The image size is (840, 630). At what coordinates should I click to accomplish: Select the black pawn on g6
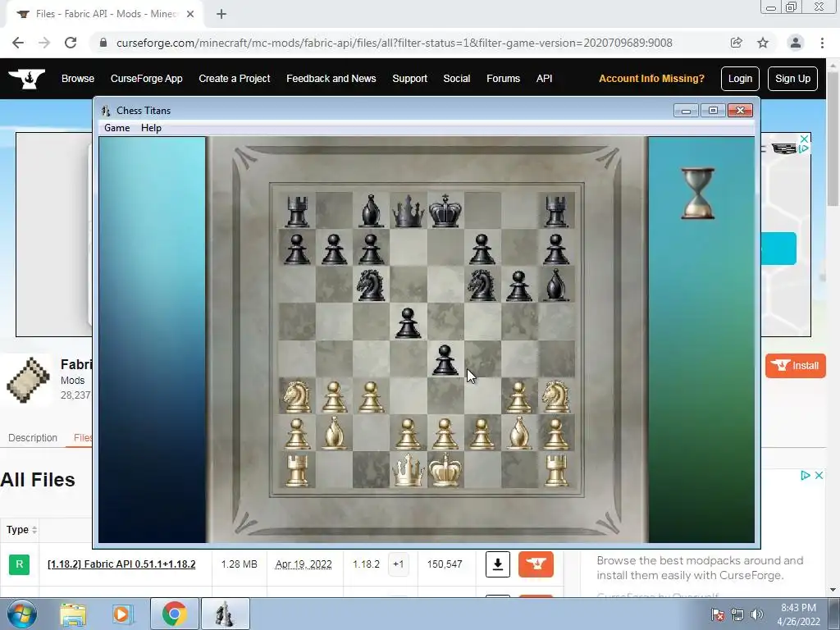[518, 285]
